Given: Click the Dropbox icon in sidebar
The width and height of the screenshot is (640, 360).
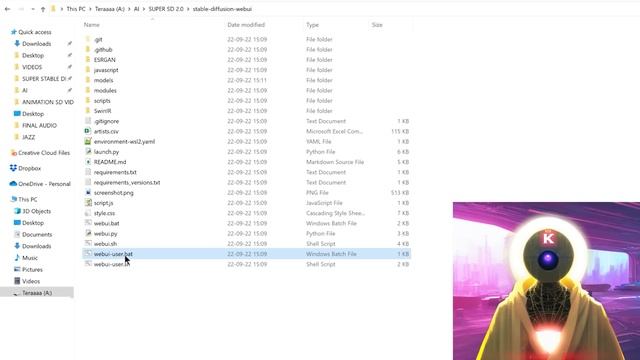Looking at the screenshot, I should click(13, 168).
